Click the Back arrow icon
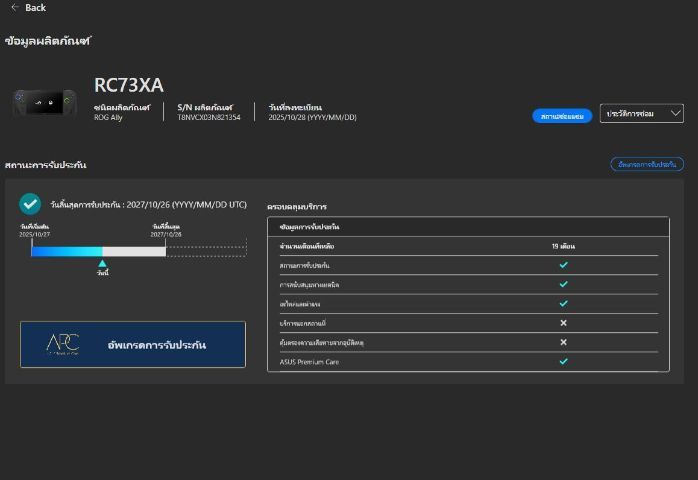 14,7
